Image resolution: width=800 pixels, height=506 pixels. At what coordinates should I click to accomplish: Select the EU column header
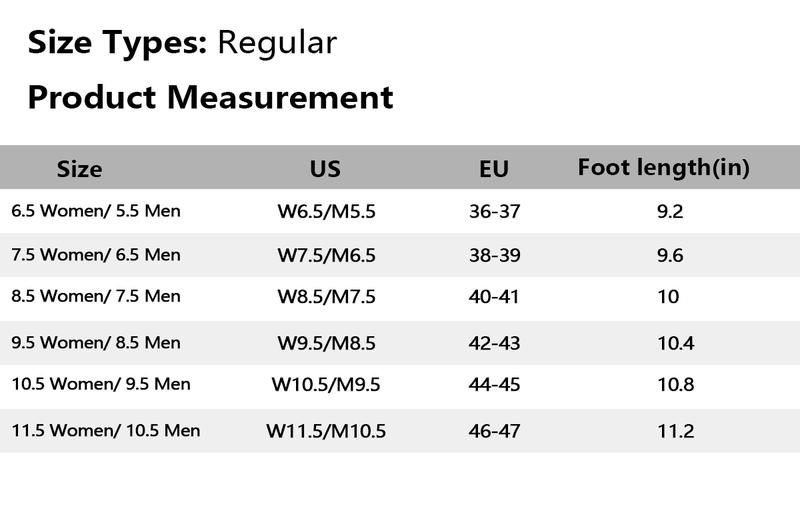click(x=494, y=169)
